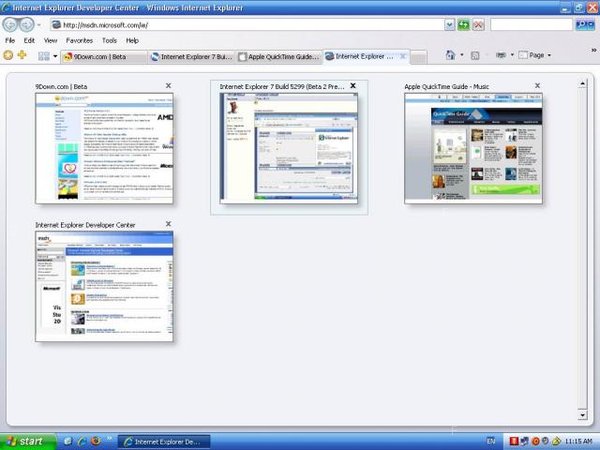Toggle the Quick Tabs grid button
This screenshot has height=450, width=600.
point(44,56)
